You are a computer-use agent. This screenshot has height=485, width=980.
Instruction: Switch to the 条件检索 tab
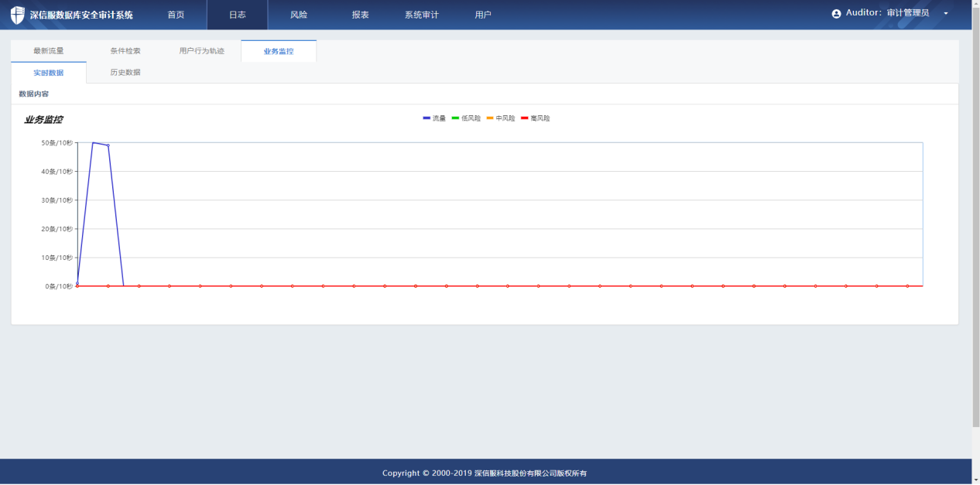tap(125, 51)
